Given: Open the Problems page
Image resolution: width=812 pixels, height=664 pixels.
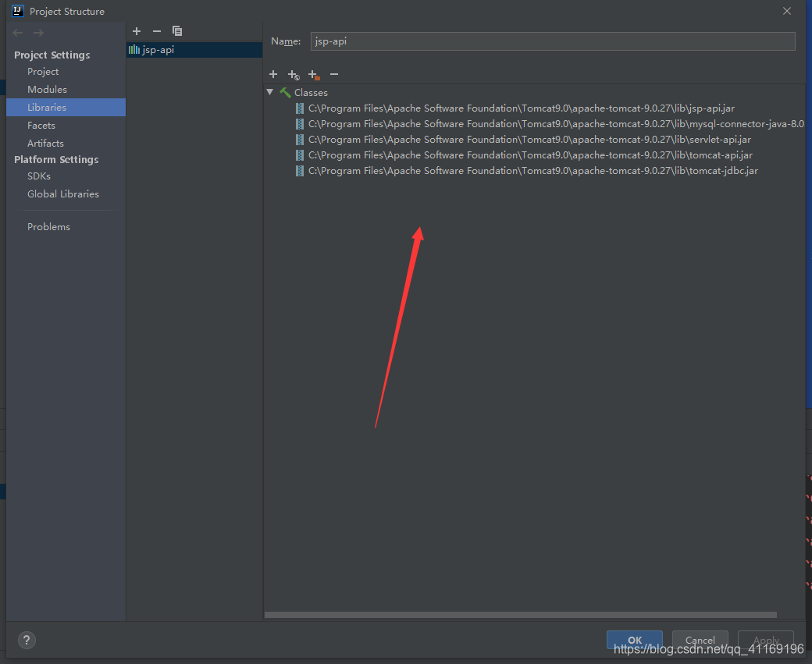Looking at the screenshot, I should pos(48,227).
